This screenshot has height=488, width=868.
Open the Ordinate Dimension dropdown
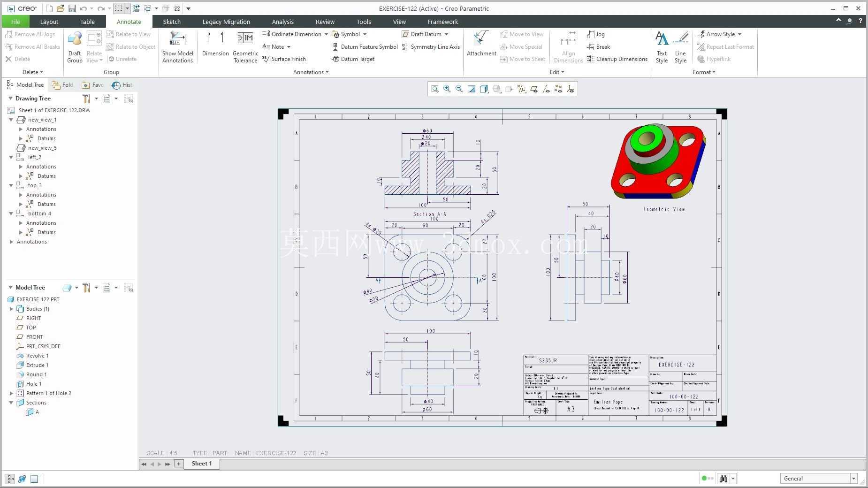point(326,34)
